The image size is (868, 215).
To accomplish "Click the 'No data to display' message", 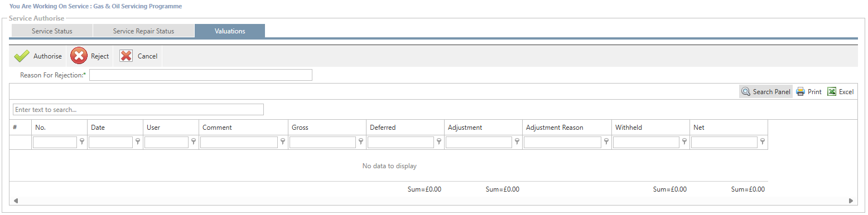I will [389, 166].
